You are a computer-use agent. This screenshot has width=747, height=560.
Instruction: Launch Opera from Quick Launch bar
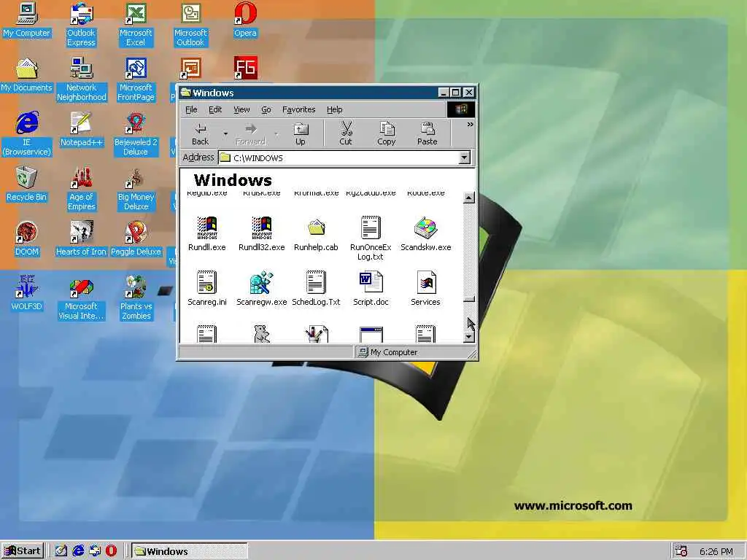pyautogui.click(x=111, y=551)
